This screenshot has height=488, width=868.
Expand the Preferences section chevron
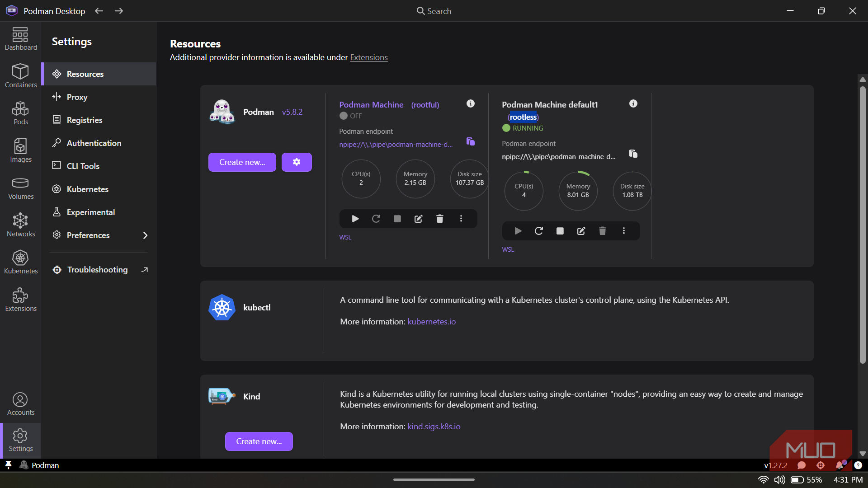coord(145,235)
